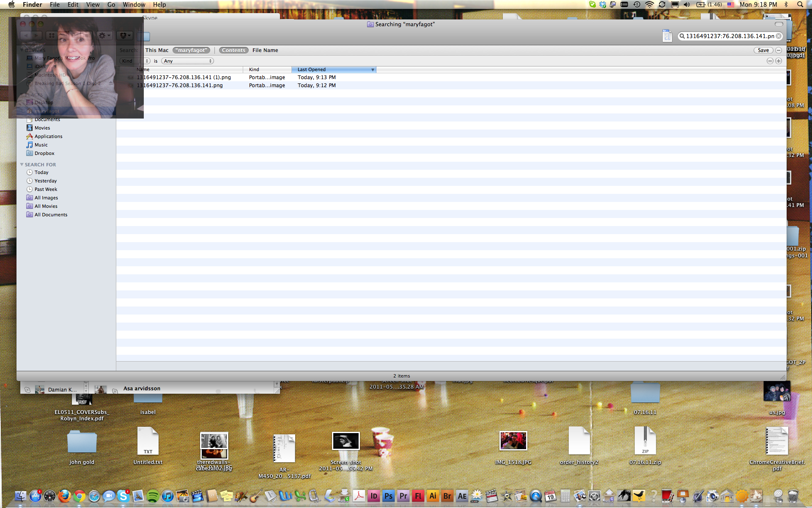Open Applications in the sidebar
The height and width of the screenshot is (508, 812).
point(48,136)
